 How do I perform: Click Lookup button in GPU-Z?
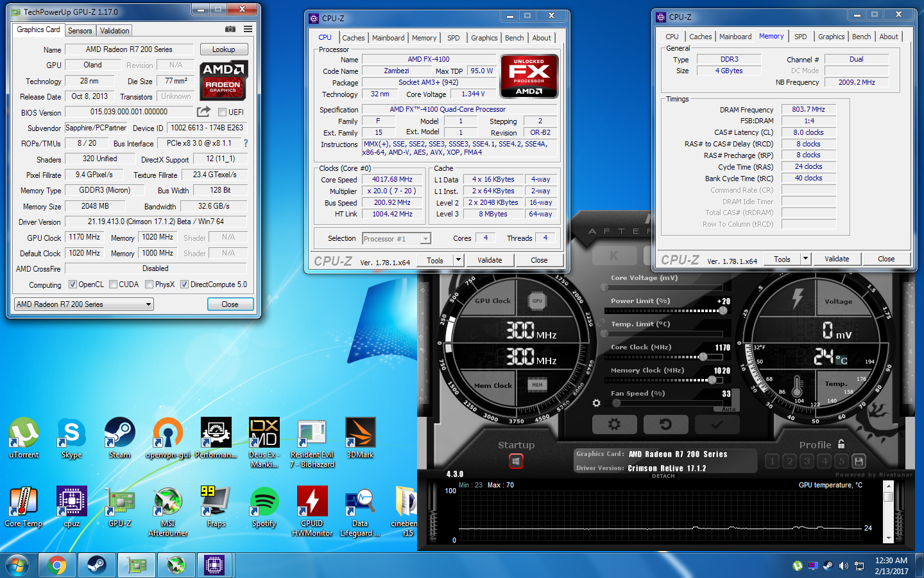[x=223, y=49]
